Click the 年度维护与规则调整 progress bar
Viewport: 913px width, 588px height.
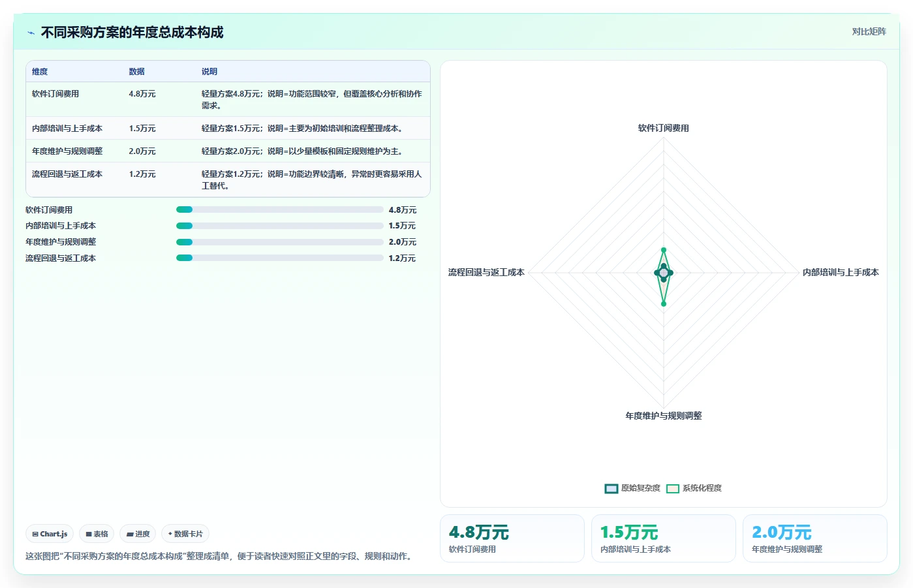[279, 242]
